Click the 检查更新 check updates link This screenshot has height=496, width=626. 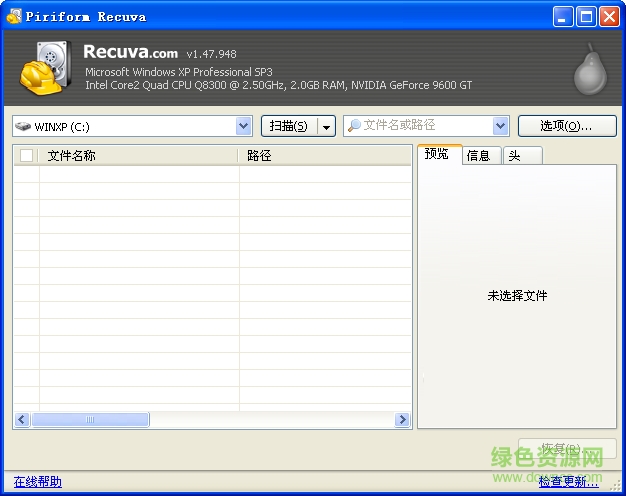point(568,482)
